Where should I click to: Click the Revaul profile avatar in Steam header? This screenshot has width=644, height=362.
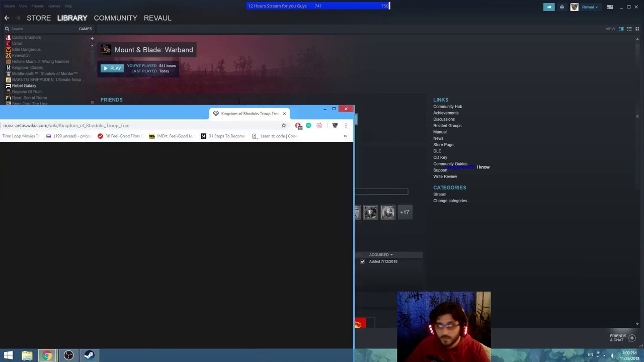[x=575, y=7]
